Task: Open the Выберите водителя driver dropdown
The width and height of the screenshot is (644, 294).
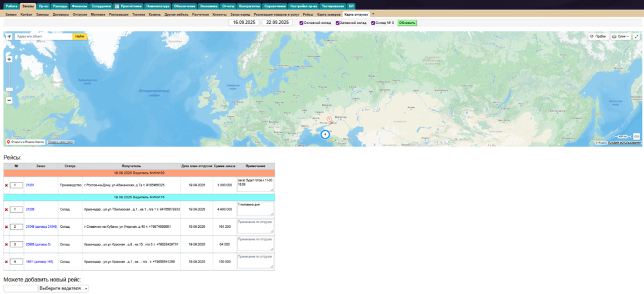Action: [64, 288]
